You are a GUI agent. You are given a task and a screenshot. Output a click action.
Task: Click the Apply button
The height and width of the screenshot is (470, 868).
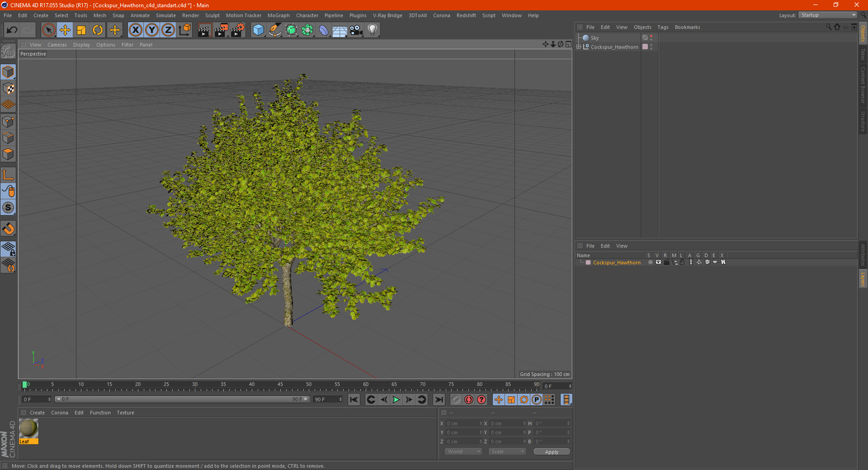[552, 452]
